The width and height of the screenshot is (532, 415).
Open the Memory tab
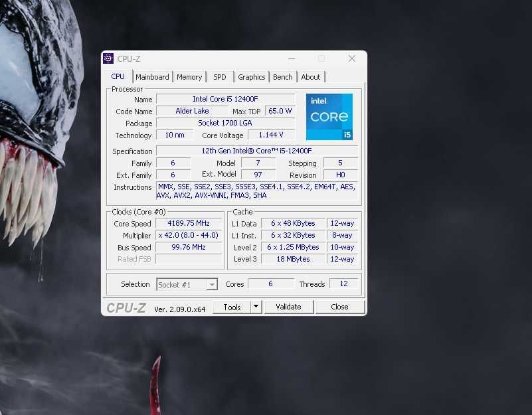click(189, 77)
